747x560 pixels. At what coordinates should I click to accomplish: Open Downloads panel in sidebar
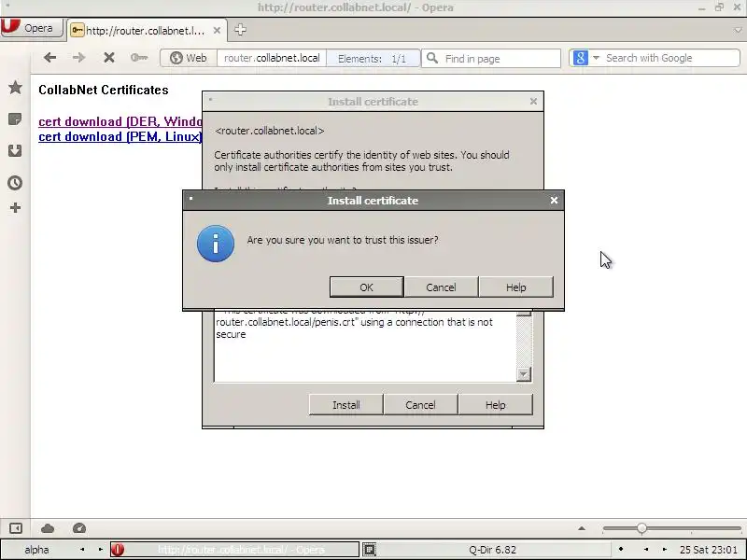(x=15, y=151)
